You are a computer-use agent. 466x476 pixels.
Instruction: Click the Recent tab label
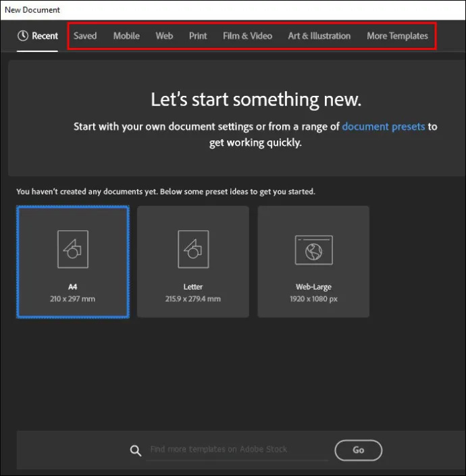(x=45, y=36)
